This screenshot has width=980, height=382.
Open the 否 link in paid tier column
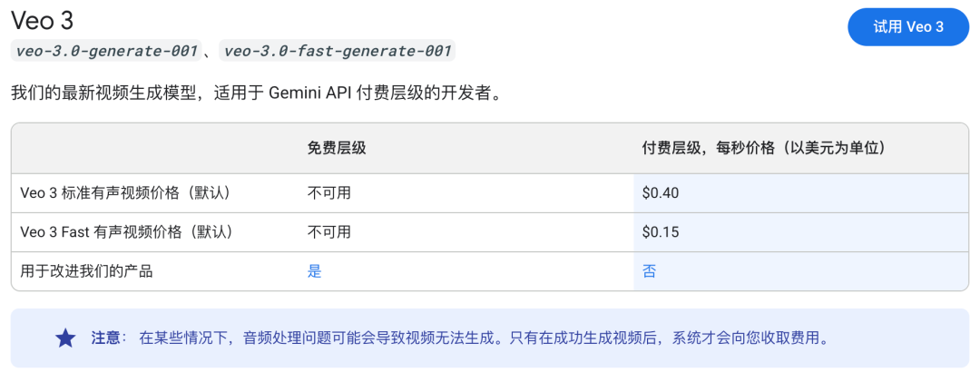[649, 271]
